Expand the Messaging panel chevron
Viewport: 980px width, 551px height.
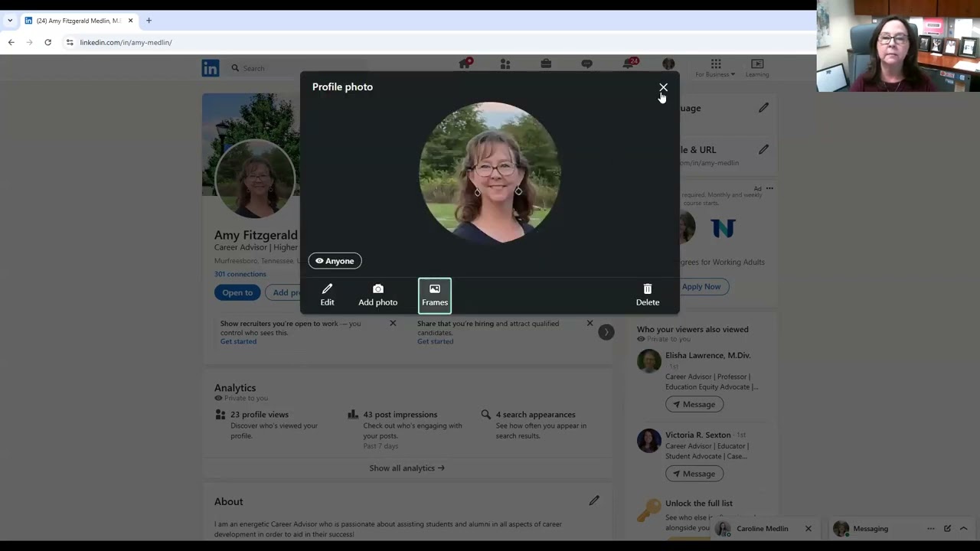(x=963, y=528)
